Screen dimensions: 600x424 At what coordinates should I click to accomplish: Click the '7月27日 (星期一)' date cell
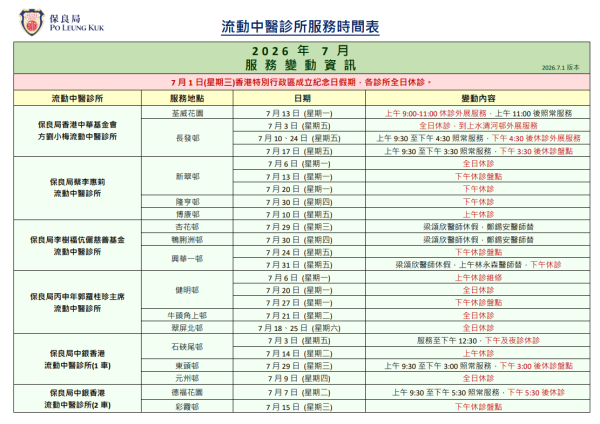299,303
